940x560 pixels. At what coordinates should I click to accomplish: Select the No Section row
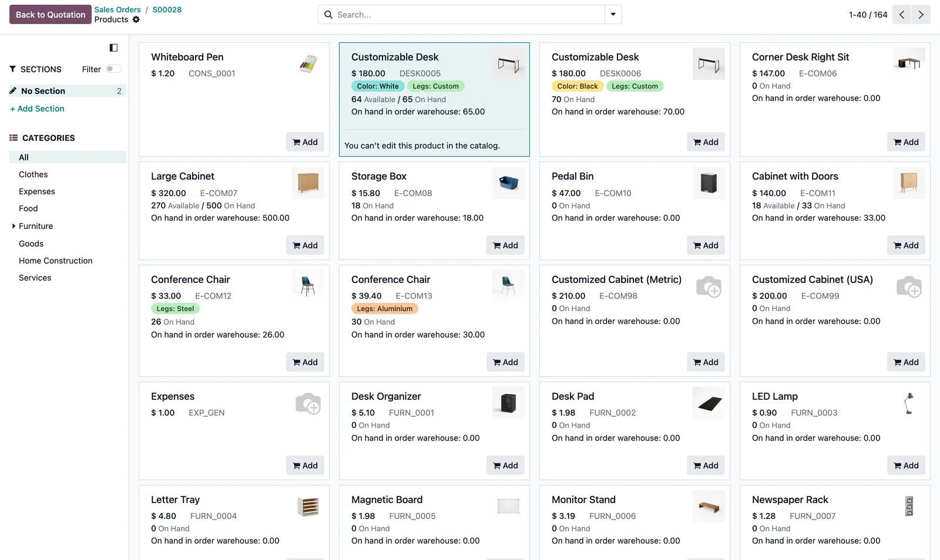[67, 91]
